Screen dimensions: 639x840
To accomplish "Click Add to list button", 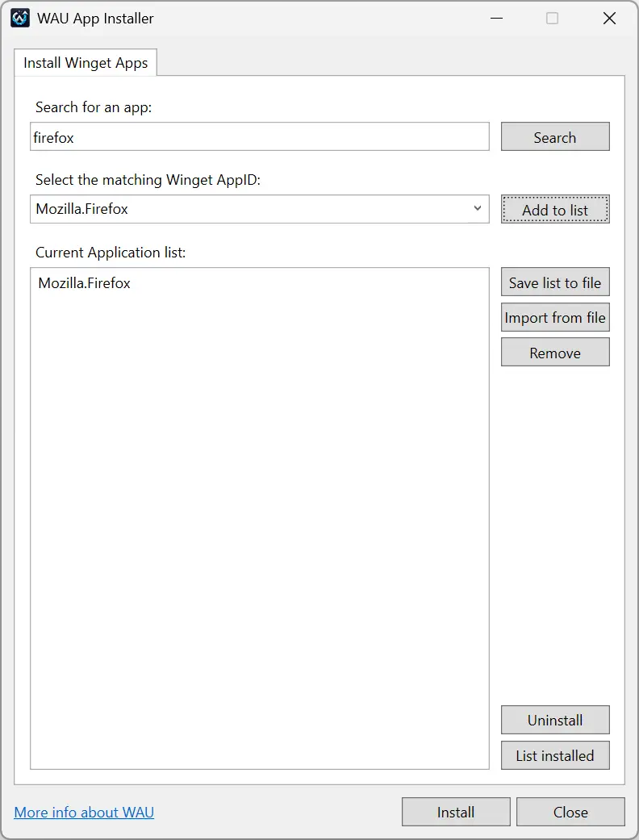I will [555, 209].
